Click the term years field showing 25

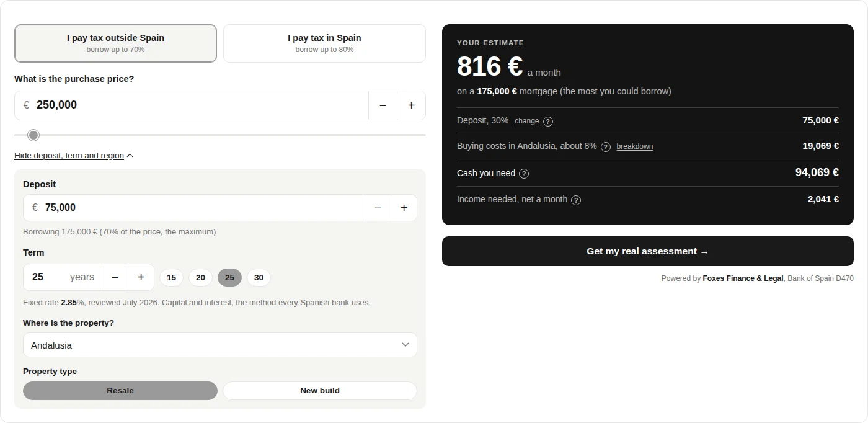tap(63, 277)
